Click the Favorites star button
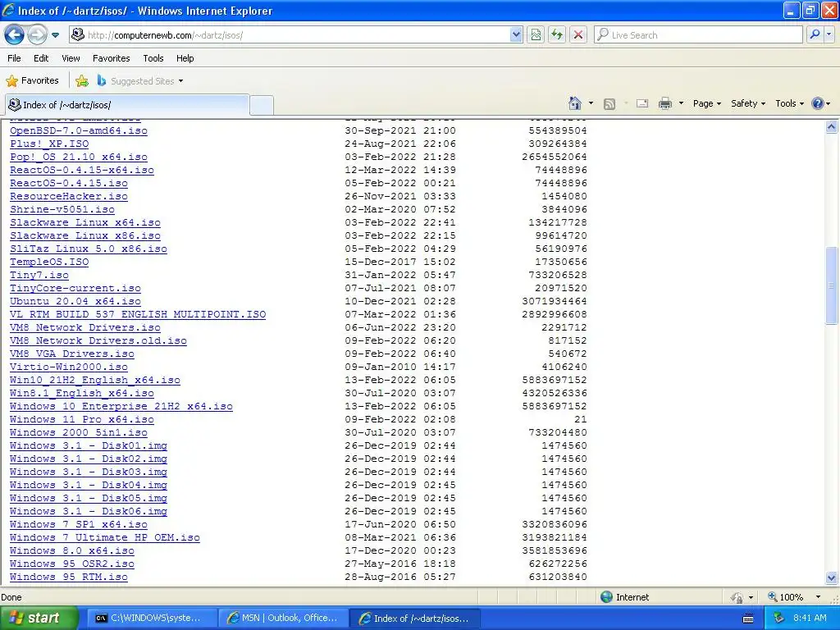Viewport: 840px width, 630px height. click(x=32, y=81)
